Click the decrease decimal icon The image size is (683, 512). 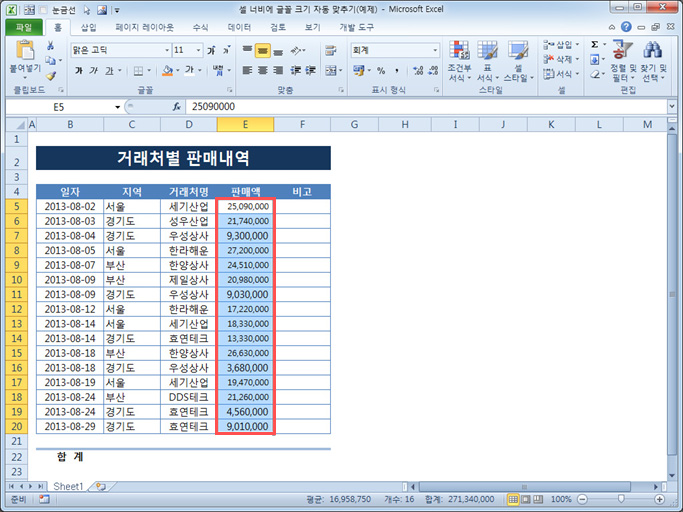[433, 70]
